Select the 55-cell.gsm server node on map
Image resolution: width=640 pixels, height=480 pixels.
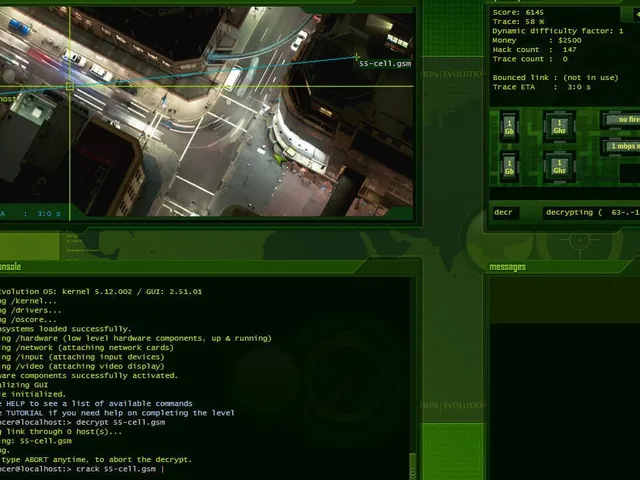[357, 57]
